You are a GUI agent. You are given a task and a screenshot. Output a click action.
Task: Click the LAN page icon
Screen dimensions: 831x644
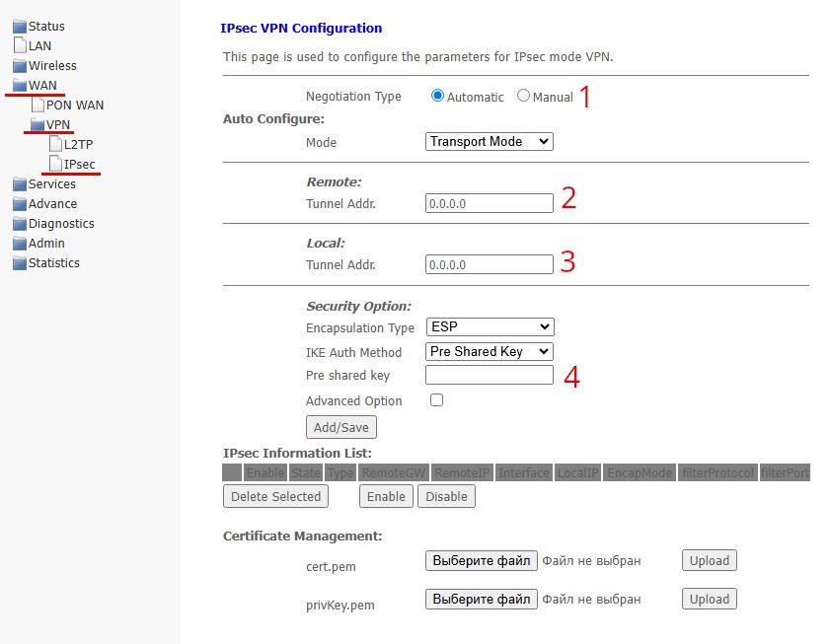pyautogui.click(x=20, y=45)
